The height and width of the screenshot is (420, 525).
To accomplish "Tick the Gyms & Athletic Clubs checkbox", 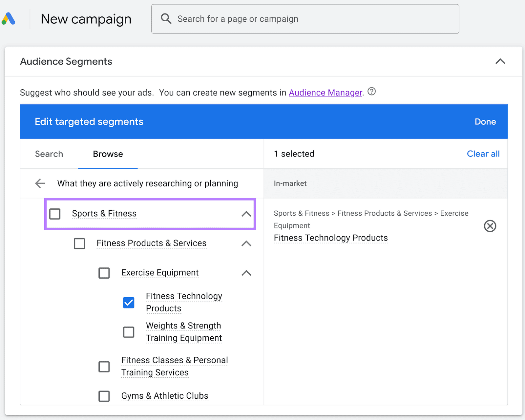I will pyautogui.click(x=104, y=396).
